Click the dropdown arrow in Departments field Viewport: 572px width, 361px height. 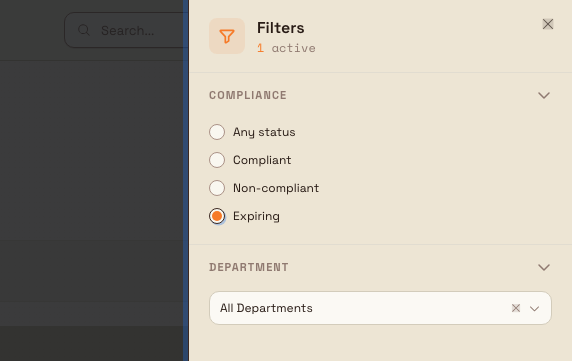tap(534, 308)
